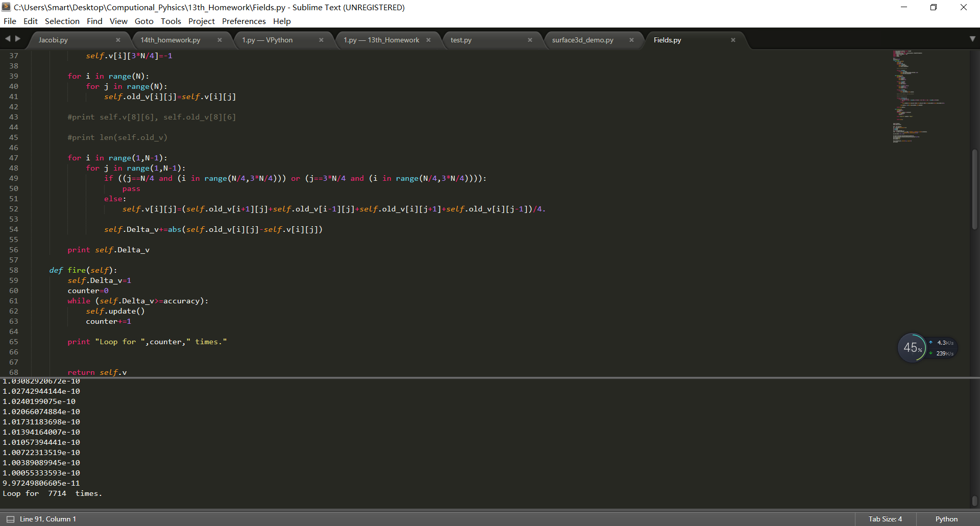Click the 'else:' statement on line 51
The image size is (980, 526).
click(115, 199)
